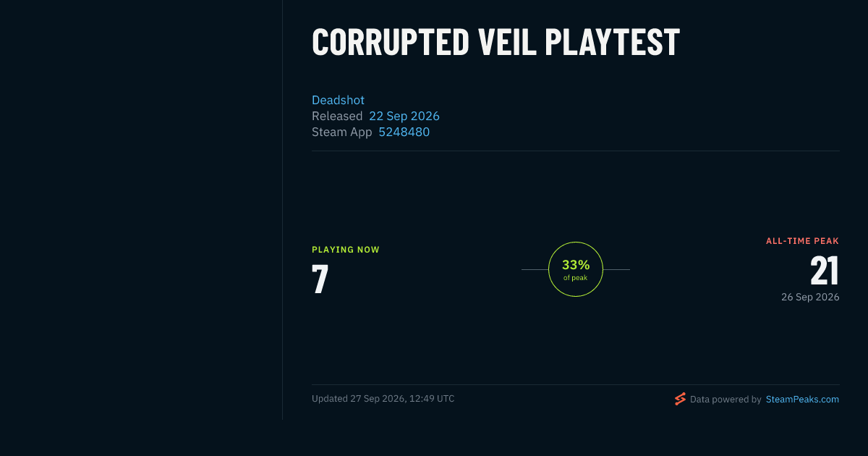Click the current player count 7
Image resolution: width=868 pixels, height=456 pixels.
[320, 279]
